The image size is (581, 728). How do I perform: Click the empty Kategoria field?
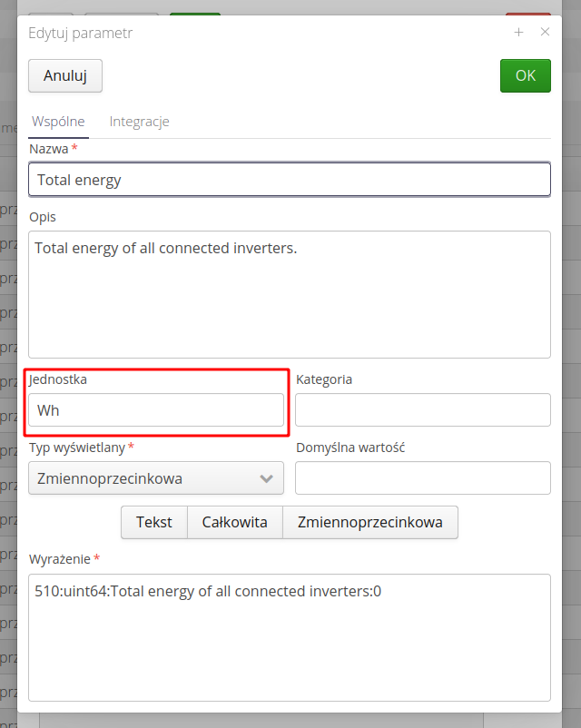pos(423,409)
